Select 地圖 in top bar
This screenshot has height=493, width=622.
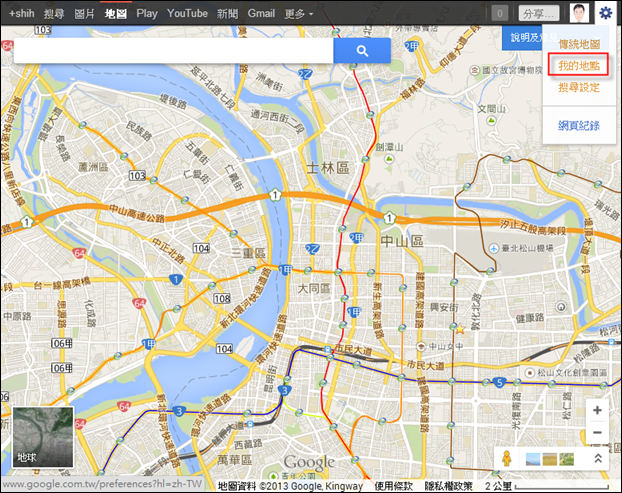pyautogui.click(x=115, y=13)
